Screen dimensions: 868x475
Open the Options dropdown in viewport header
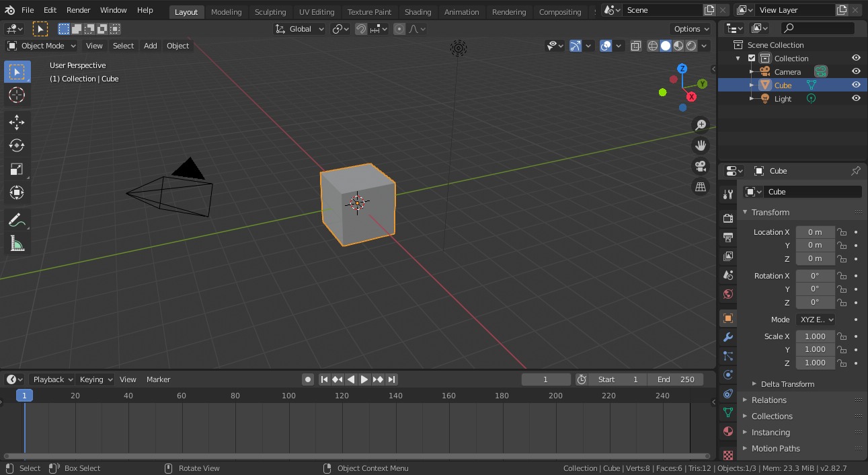691,29
